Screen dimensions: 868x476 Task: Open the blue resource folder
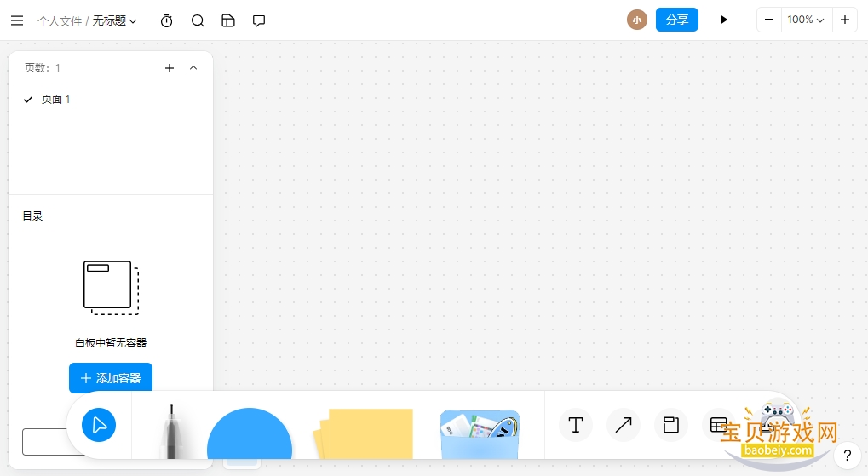click(480, 434)
